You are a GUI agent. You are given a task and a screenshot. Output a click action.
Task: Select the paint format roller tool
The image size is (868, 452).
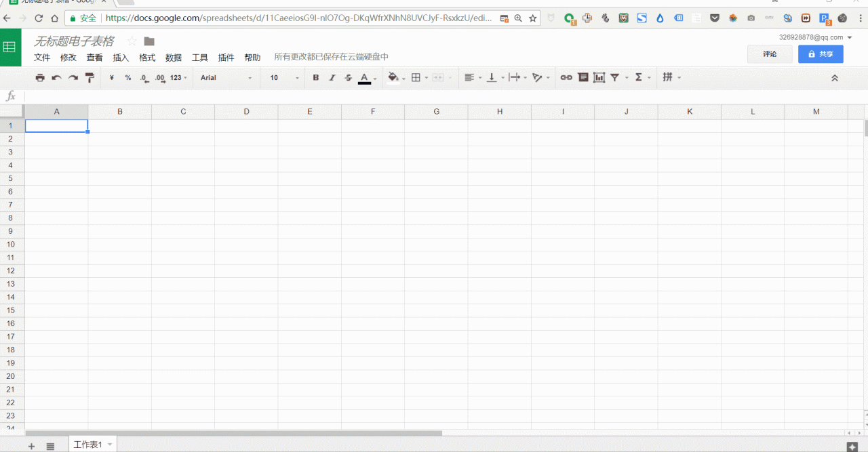click(90, 78)
